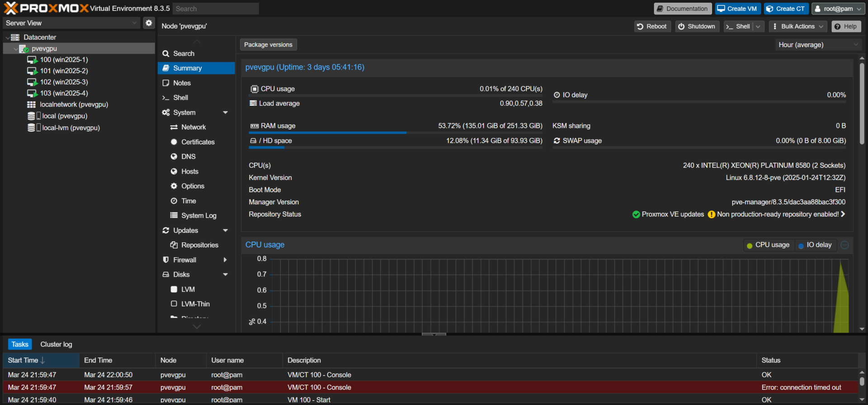
Task: Click the top search input field
Action: coord(216,9)
